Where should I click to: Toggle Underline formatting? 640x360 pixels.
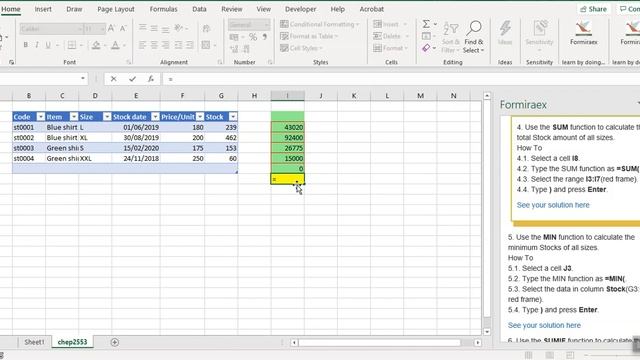pyautogui.click(x=48, y=45)
